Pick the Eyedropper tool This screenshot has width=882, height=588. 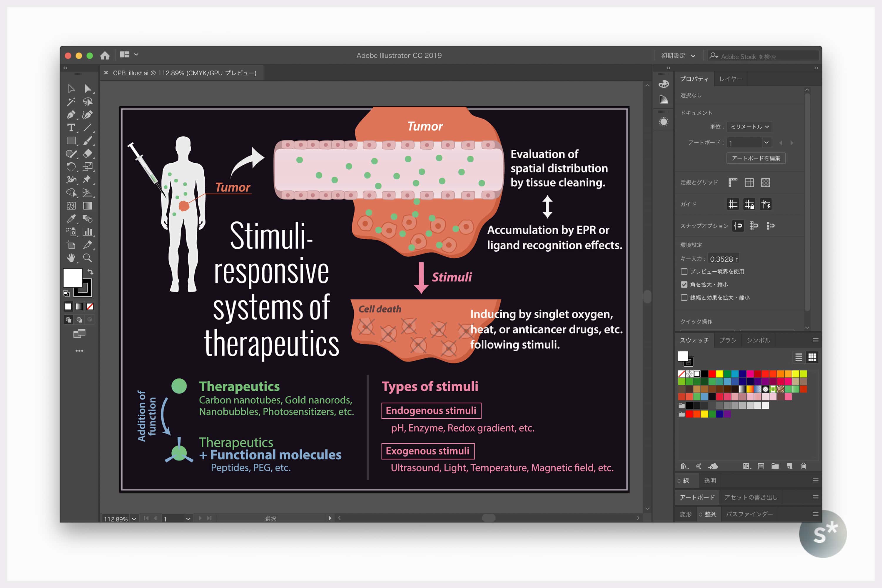pyautogui.click(x=71, y=219)
